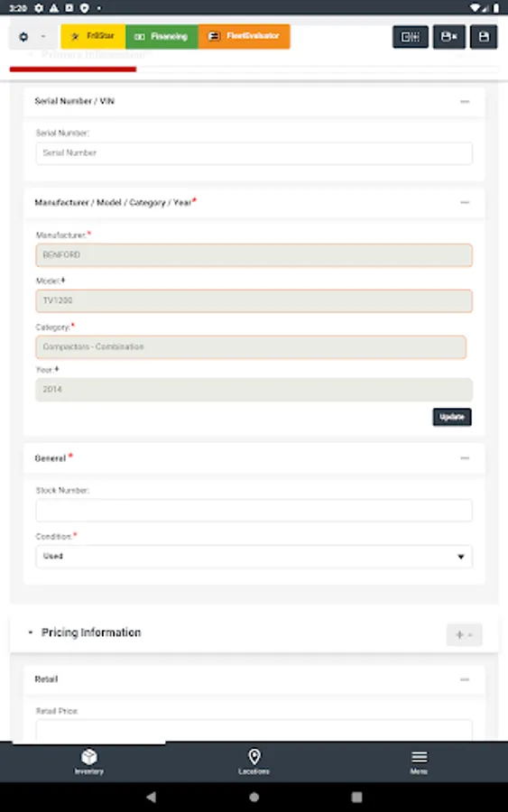Viewport: 508px width, 812px height.
Task: Tap the Android back navigation button
Action: 152,797
